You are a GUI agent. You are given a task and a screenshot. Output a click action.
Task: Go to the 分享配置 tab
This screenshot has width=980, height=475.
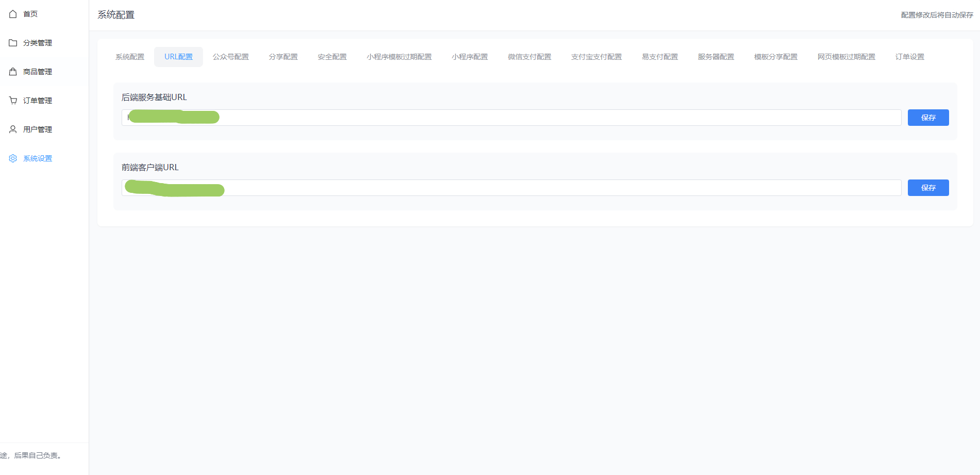(283, 57)
